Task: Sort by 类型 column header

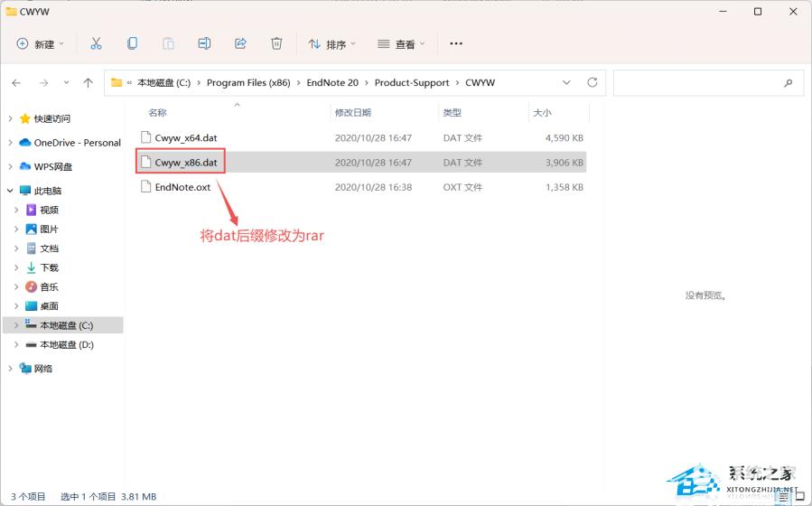Action: point(453,112)
